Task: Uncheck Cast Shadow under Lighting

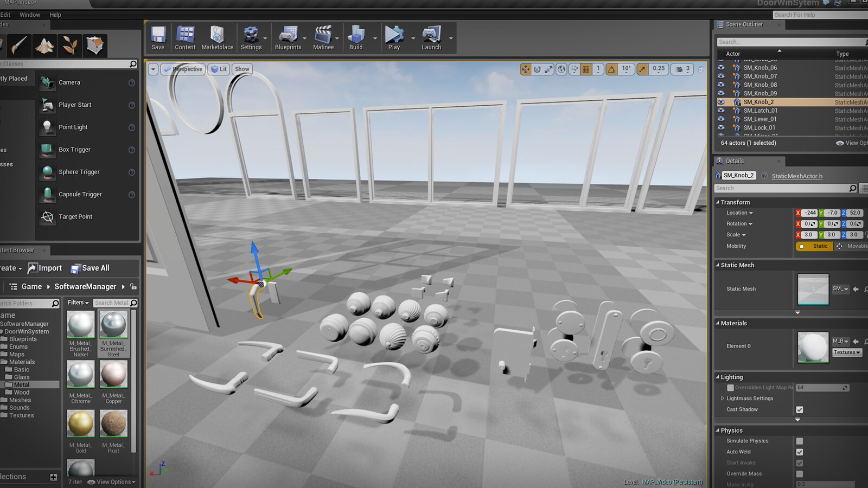Action: pos(799,409)
